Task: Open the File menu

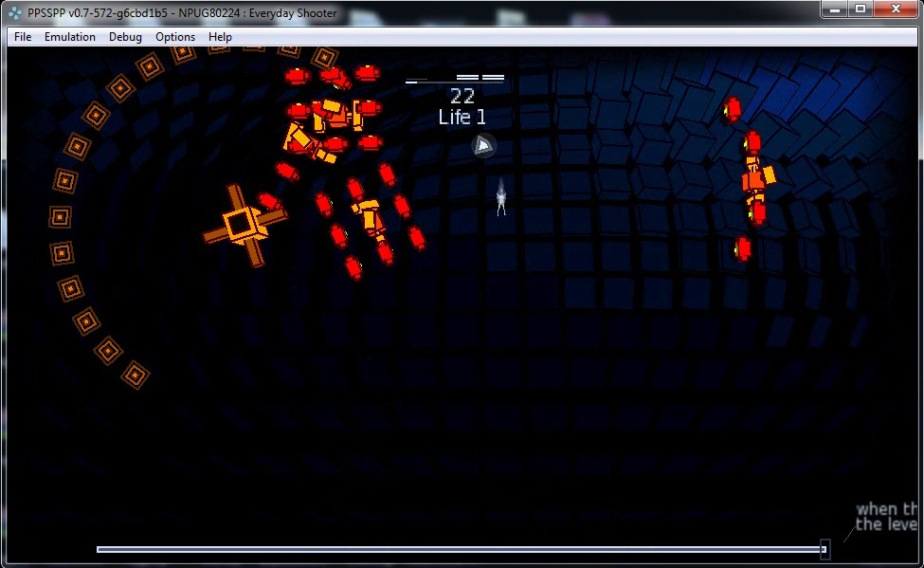Action: (x=23, y=37)
